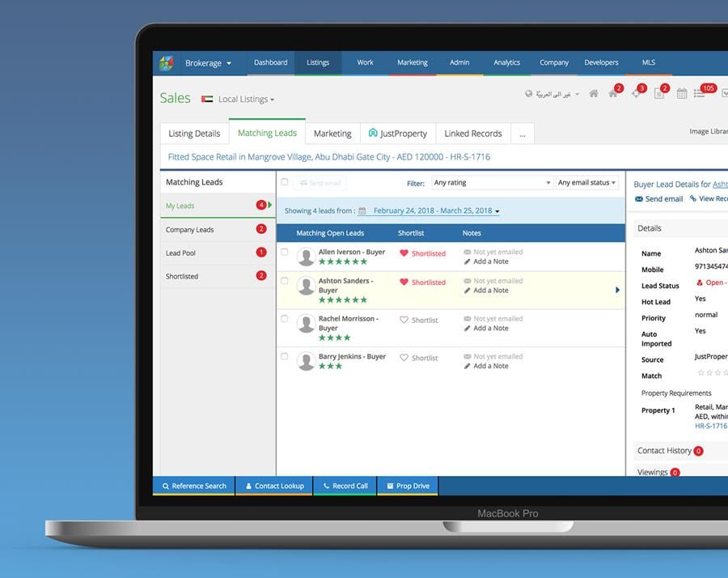Click the Prop Drive button
Viewport: 728px width, 578px height.
tap(408, 486)
